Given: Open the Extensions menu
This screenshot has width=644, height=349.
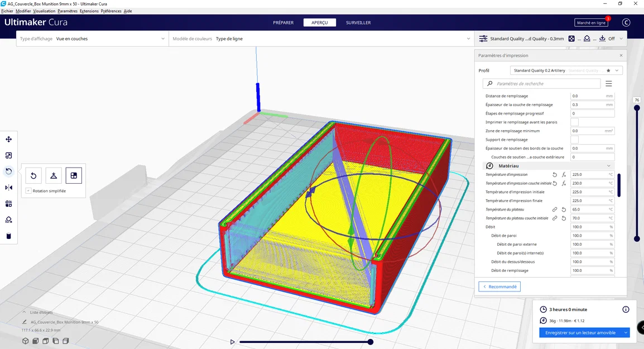Looking at the screenshot, I should click(89, 11).
